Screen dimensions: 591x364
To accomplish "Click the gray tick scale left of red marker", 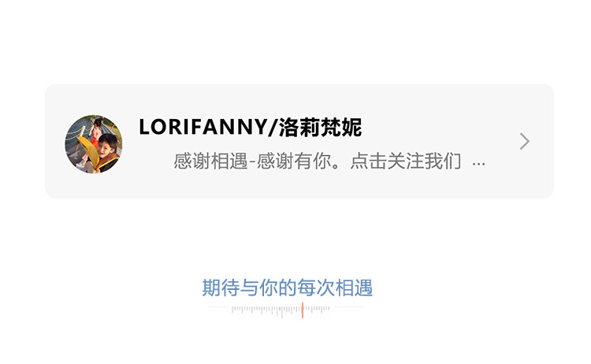I will [266, 310].
